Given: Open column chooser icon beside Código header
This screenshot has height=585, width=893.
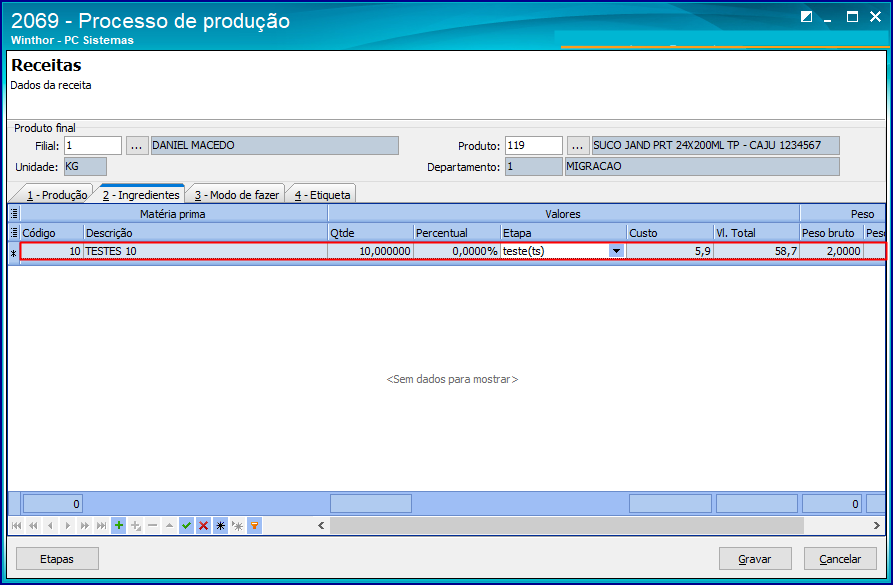Looking at the screenshot, I should click(15, 232).
